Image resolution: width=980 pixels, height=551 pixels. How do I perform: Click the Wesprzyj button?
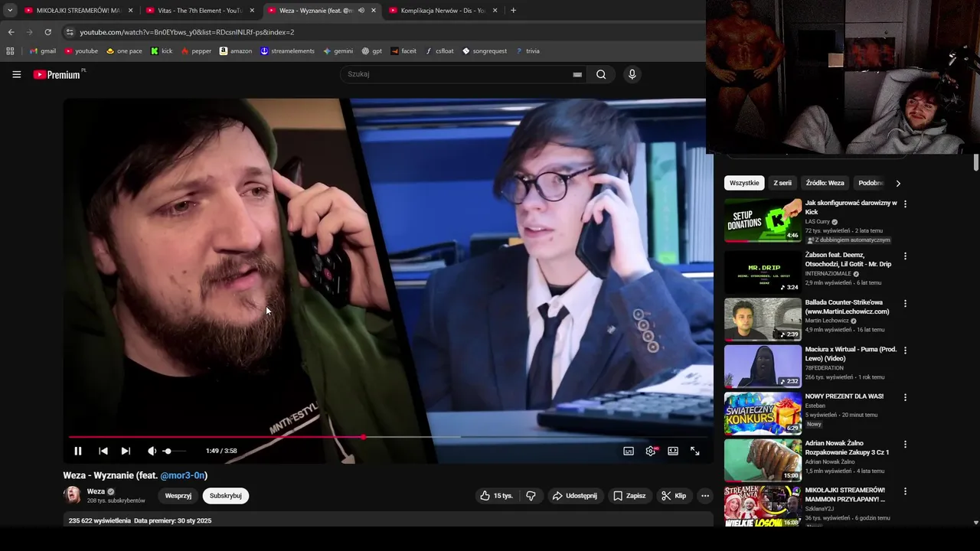click(178, 496)
